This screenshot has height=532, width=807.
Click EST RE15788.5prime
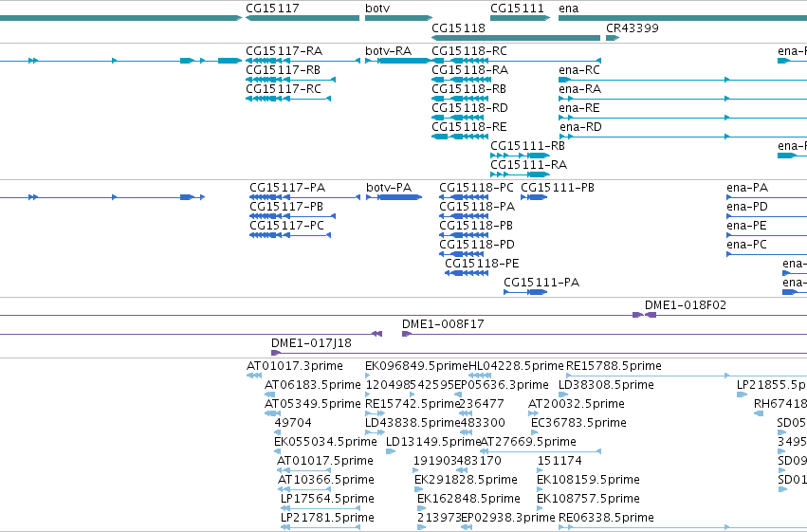(x=687, y=376)
